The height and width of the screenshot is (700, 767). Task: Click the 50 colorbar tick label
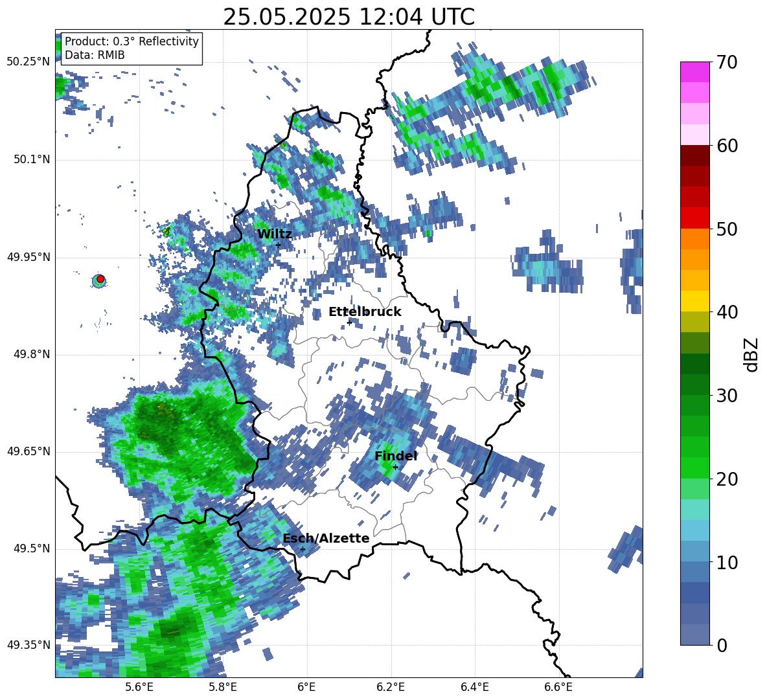click(727, 229)
